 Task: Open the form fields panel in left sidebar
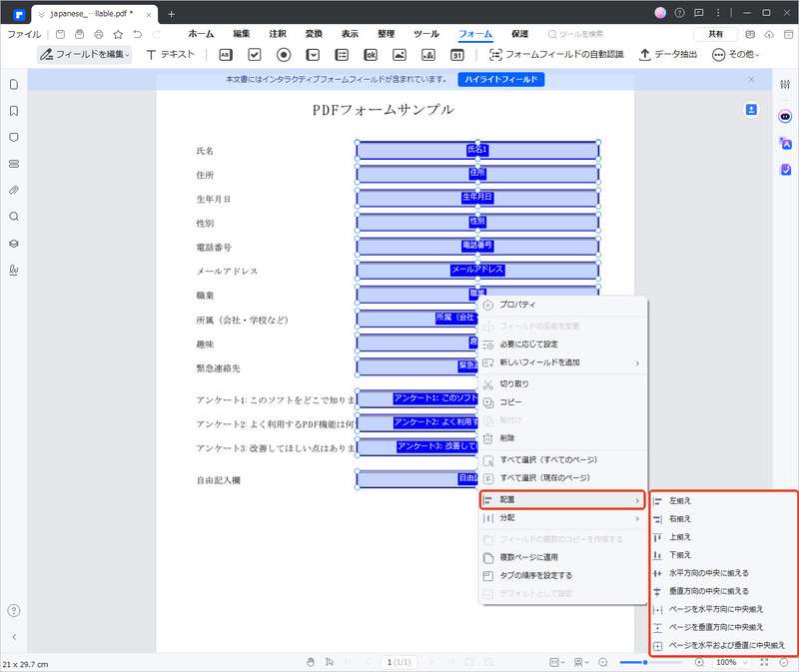[x=14, y=164]
